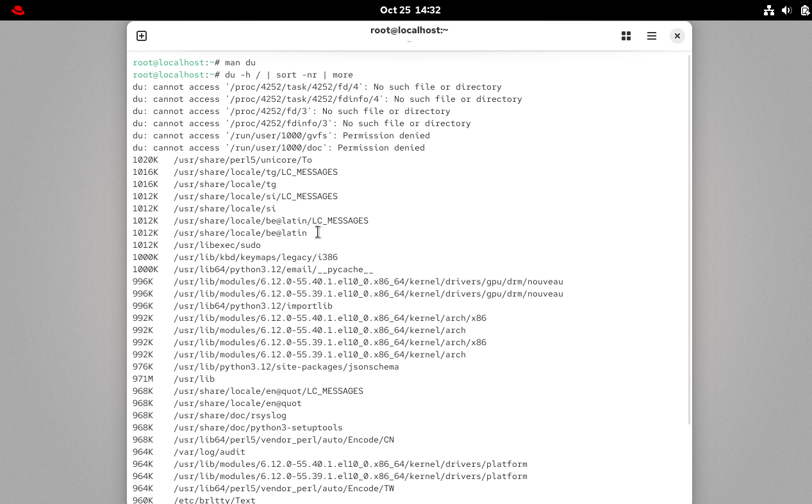The height and width of the screenshot is (504, 812).
Task: Open the terminal hamburger menu
Action: pyautogui.click(x=652, y=36)
